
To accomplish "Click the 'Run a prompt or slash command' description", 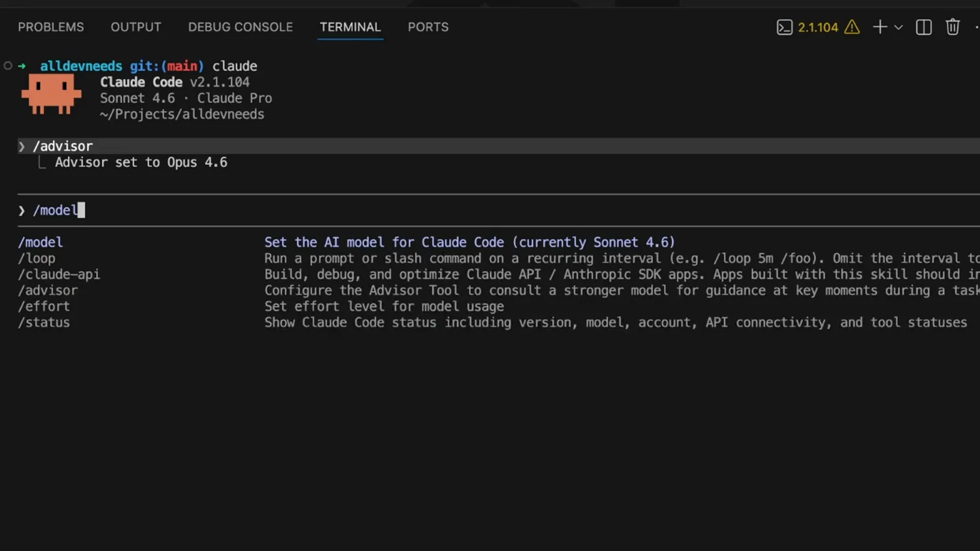I will [622, 258].
